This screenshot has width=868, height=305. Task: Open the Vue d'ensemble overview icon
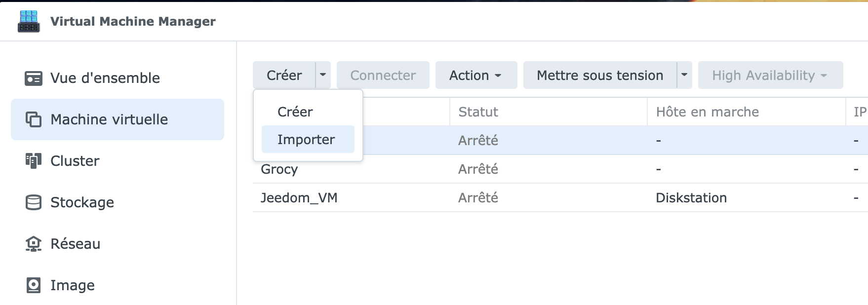click(x=34, y=78)
